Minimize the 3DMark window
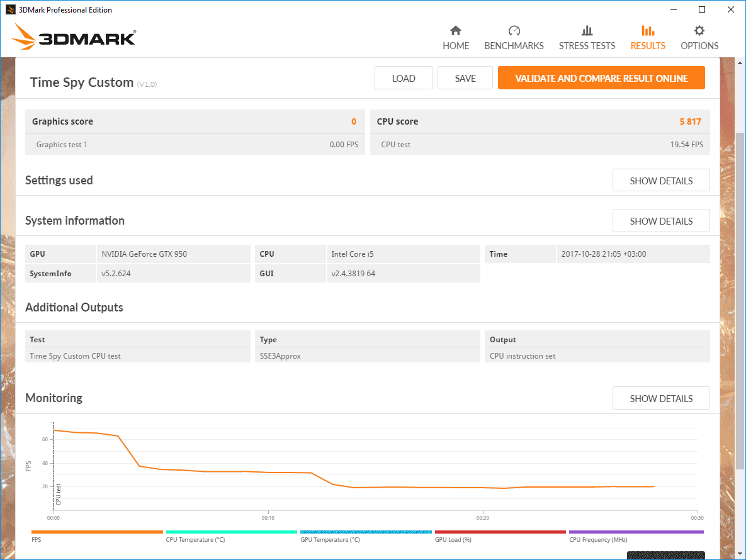Viewport: 746px width, 560px height. point(673,9)
